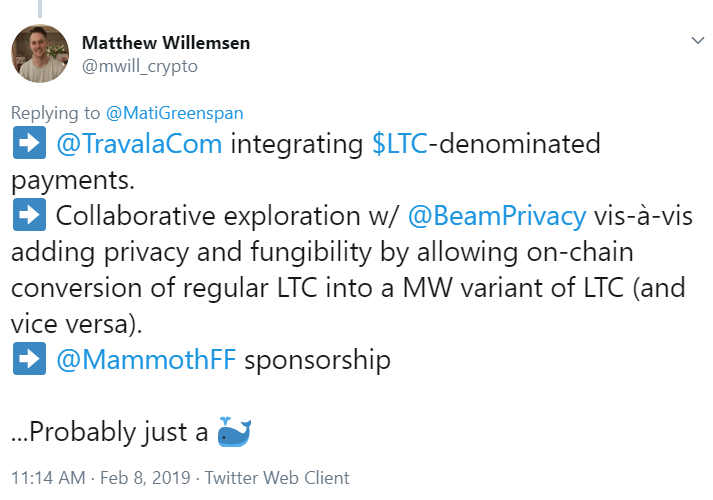Open the $LTC cashtag
This screenshot has height=500, width=713.
tap(400, 144)
